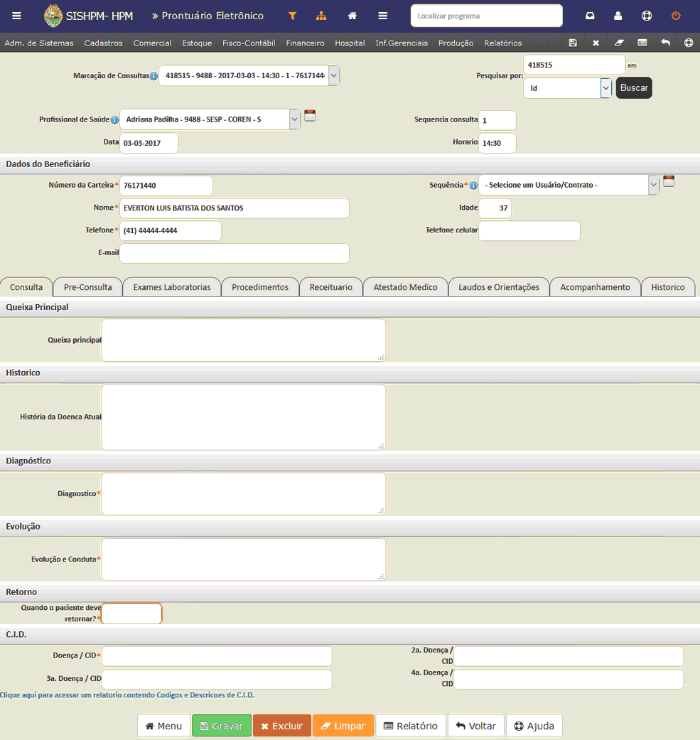This screenshot has height=740, width=700.
Task: Open Comercial menu
Action: point(152,43)
